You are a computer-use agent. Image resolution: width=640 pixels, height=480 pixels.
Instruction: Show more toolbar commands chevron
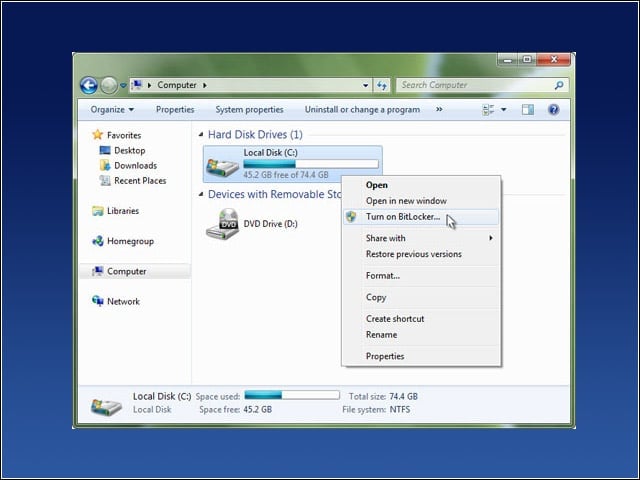[439, 109]
